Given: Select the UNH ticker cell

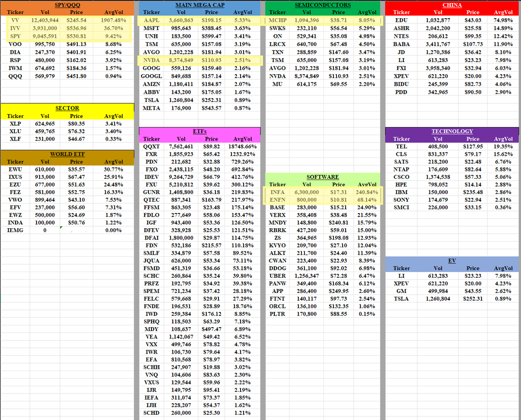Looking at the screenshot, I should point(152,36).
